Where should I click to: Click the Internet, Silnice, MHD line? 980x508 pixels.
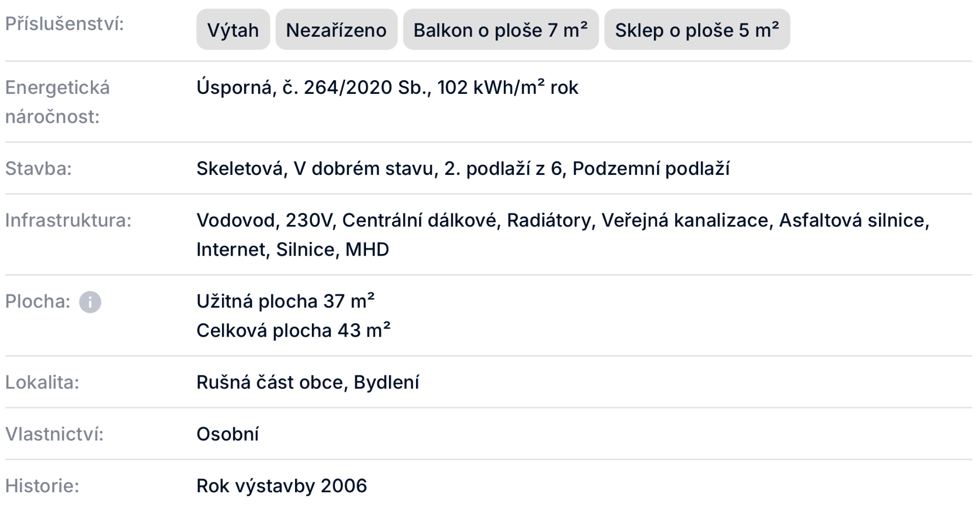tap(292, 249)
